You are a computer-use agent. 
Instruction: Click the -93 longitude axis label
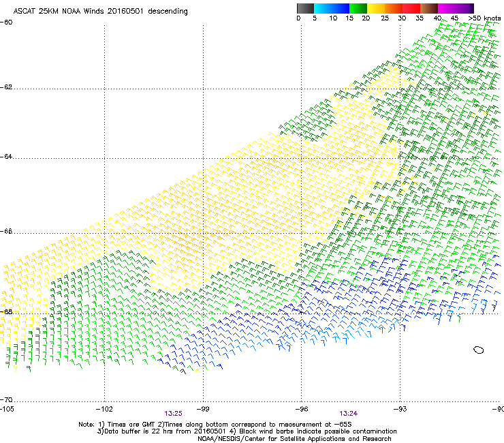400,409
